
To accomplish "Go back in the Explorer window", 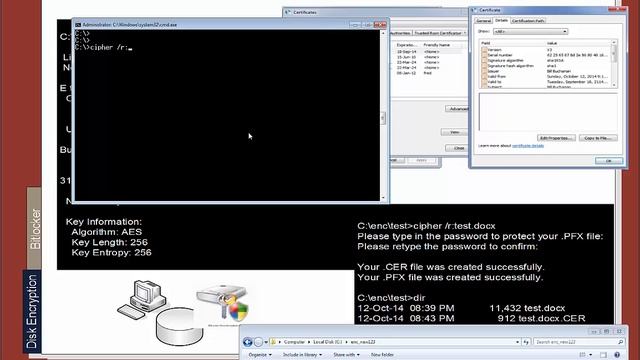I will pos(247,342).
